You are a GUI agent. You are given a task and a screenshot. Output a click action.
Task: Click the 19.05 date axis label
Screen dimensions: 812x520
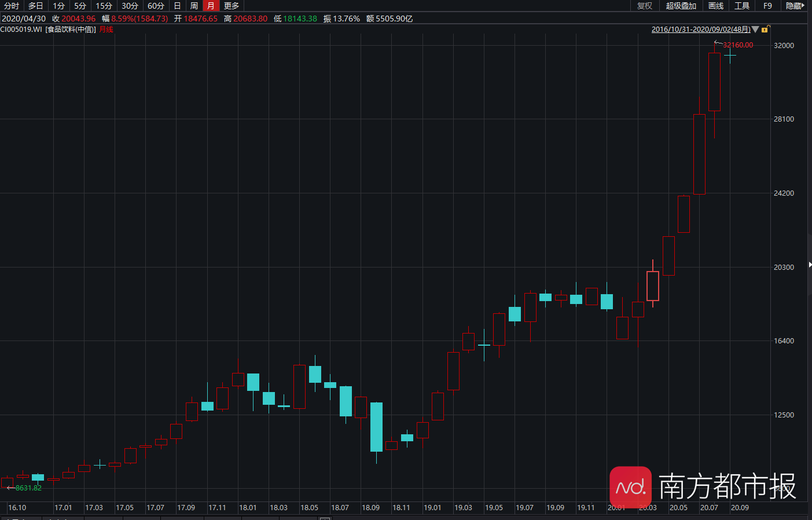494,508
